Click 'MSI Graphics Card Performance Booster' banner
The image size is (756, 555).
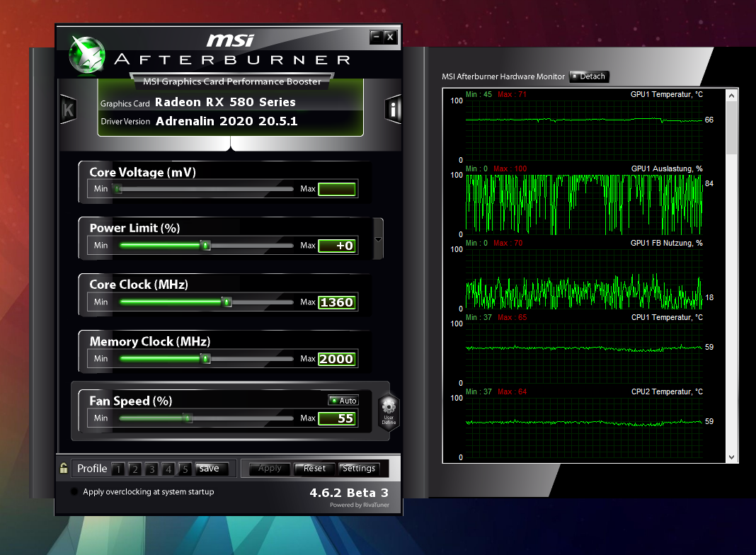coord(232,81)
